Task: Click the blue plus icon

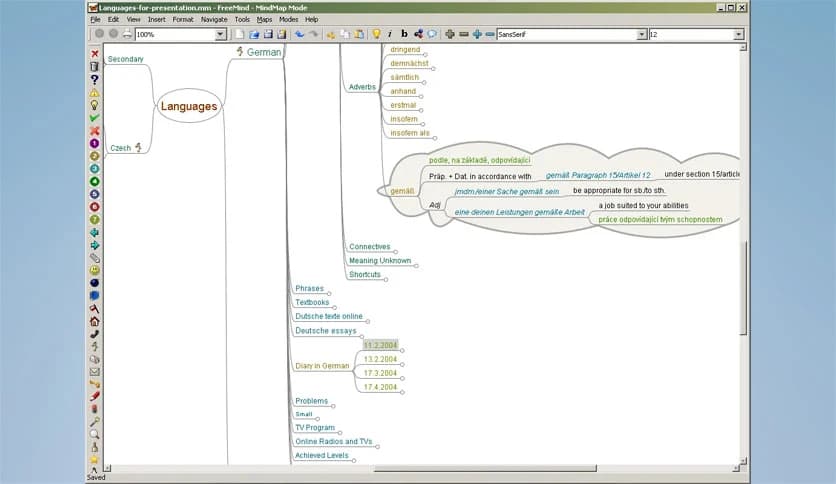Action: coord(477,34)
